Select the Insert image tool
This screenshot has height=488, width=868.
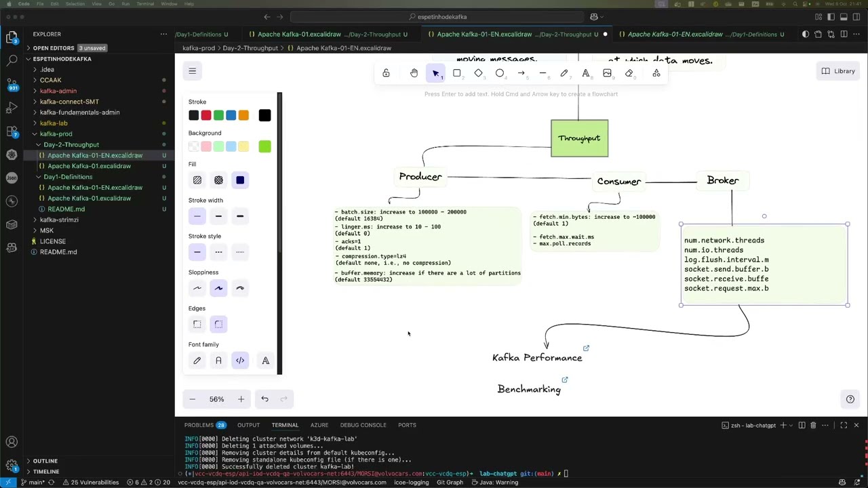[x=607, y=73]
